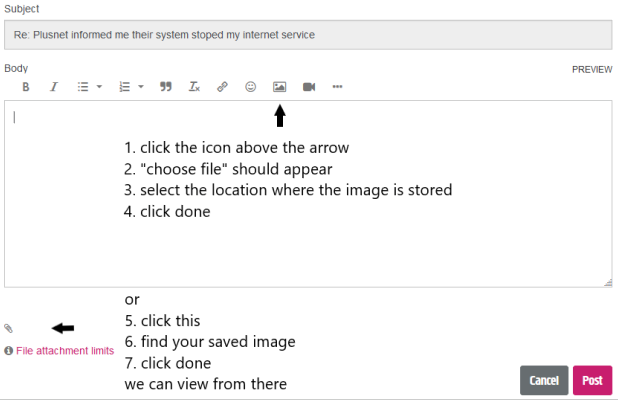The height and width of the screenshot is (400, 618).
Task: Insert a hyperlink with the link icon
Action: pos(223,87)
